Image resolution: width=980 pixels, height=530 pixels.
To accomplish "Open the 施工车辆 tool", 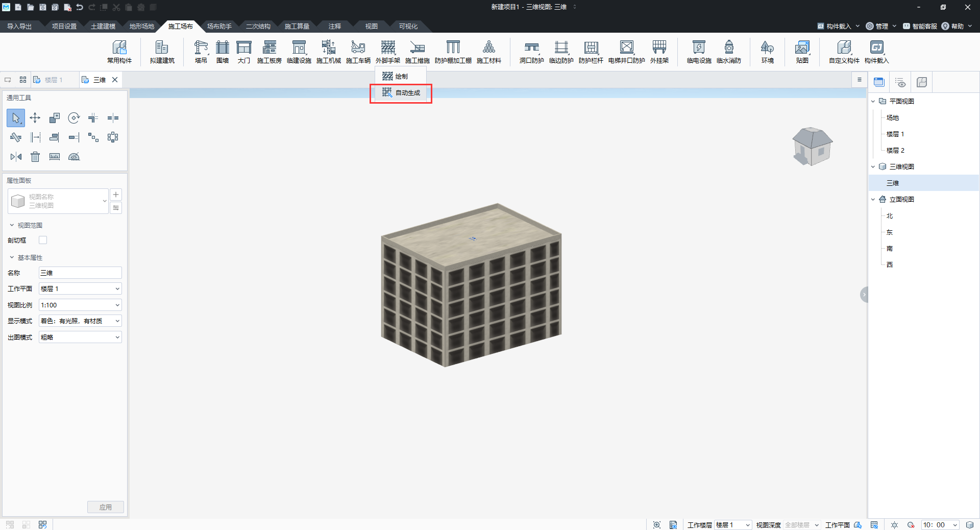I will pos(358,52).
